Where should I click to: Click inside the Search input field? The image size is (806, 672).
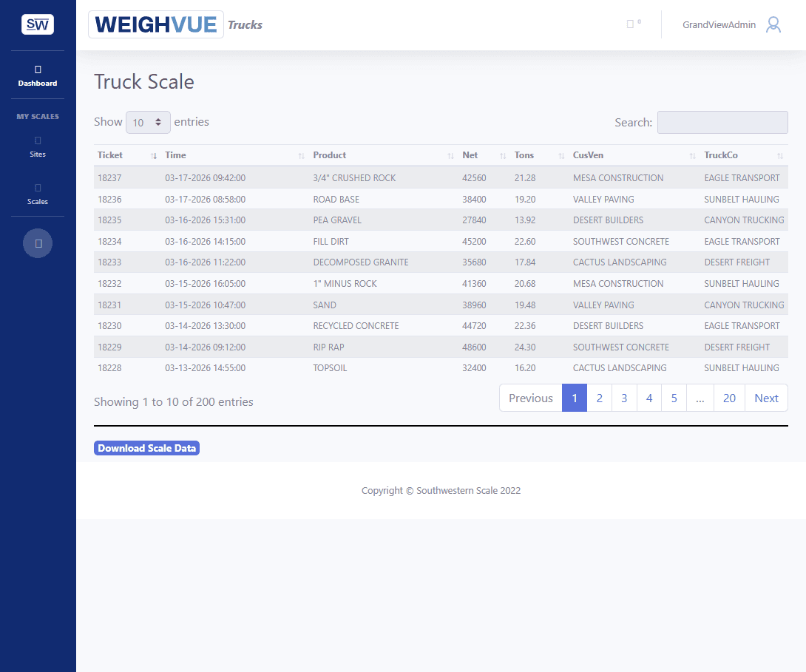[722, 122]
